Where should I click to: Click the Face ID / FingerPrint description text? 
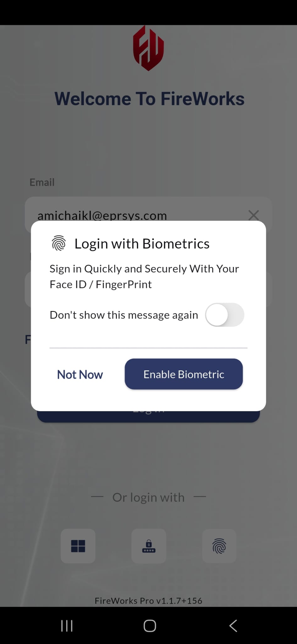tap(144, 276)
